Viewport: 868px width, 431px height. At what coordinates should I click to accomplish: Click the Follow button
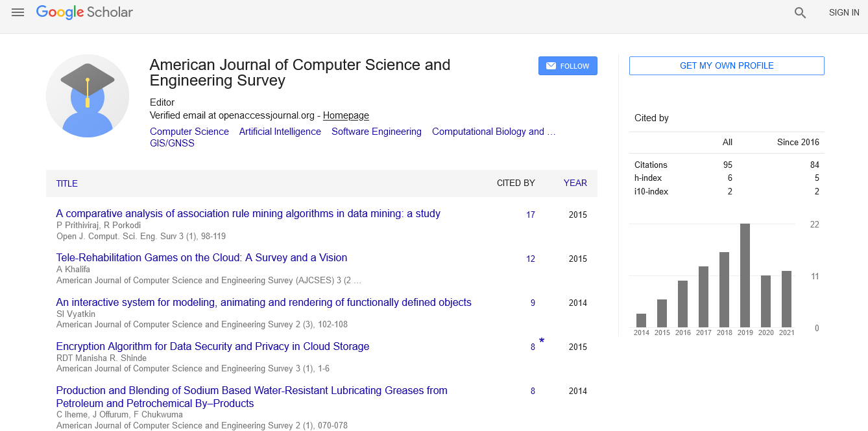[568, 66]
